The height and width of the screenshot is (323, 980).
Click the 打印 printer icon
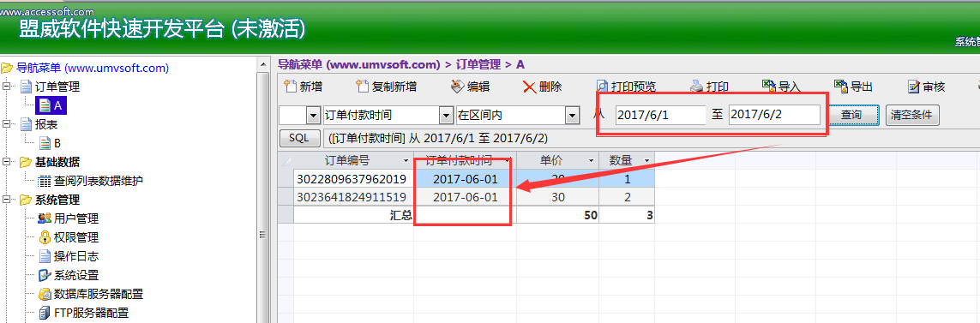[697, 87]
